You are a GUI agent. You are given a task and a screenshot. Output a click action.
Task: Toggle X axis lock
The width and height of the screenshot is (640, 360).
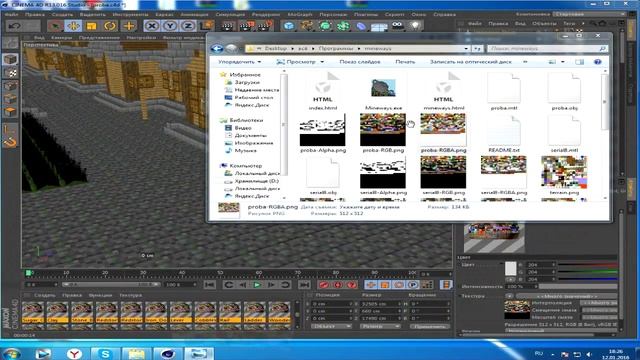(x=152, y=26)
